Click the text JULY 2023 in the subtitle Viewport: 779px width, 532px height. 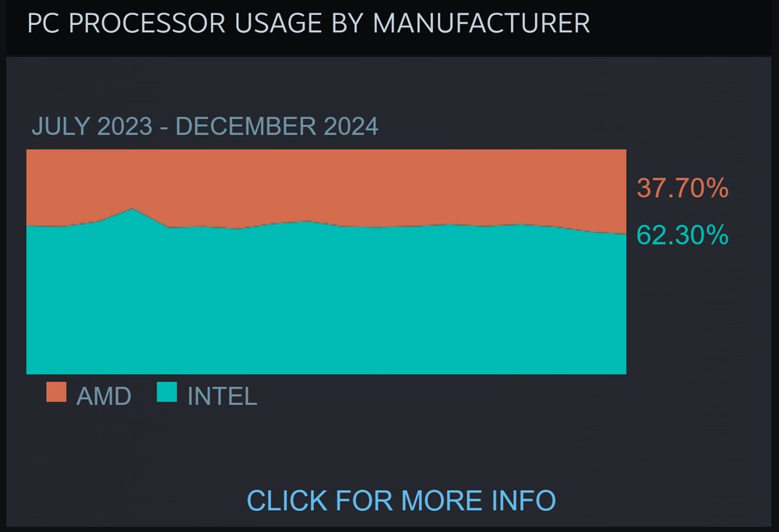point(92,125)
